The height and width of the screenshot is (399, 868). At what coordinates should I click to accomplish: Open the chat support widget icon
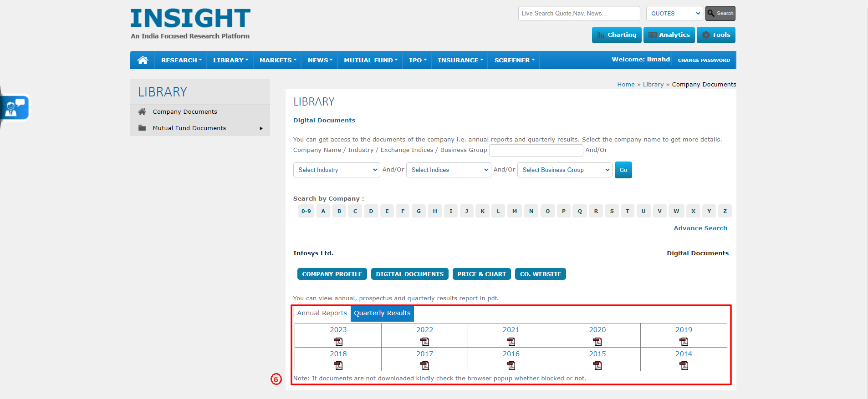[15, 108]
